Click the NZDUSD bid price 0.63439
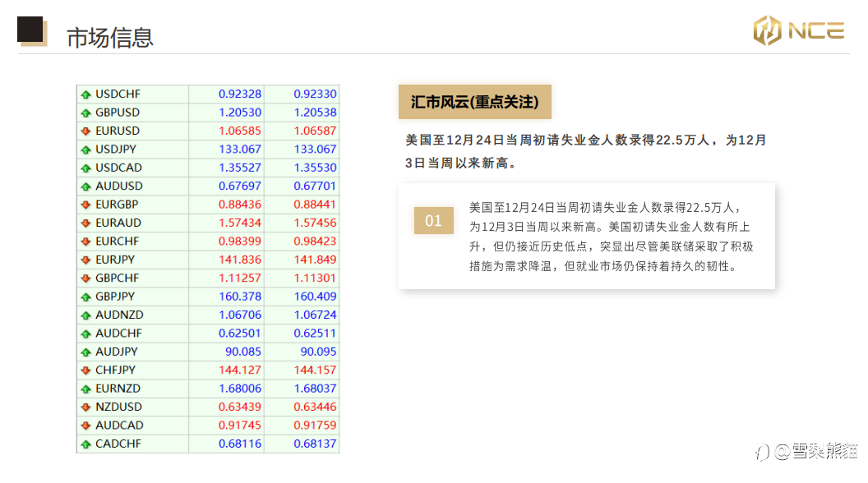Viewport: 868px width, 483px height. (x=240, y=407)
